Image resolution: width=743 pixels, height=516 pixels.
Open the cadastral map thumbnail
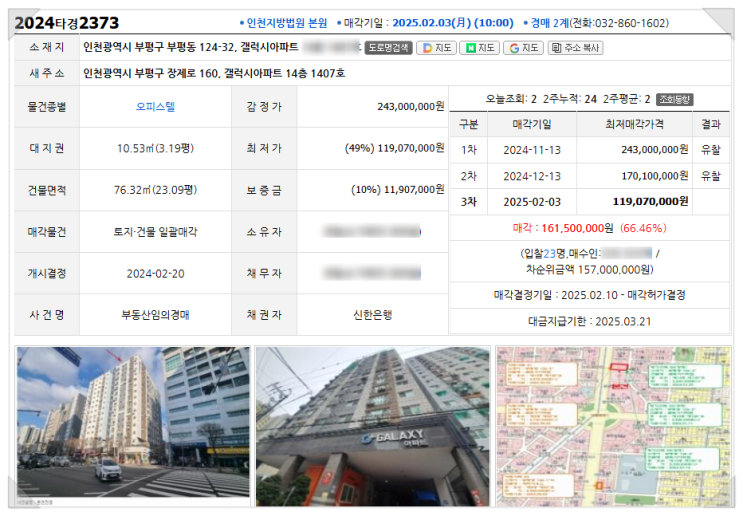click(x=613, y=426)
